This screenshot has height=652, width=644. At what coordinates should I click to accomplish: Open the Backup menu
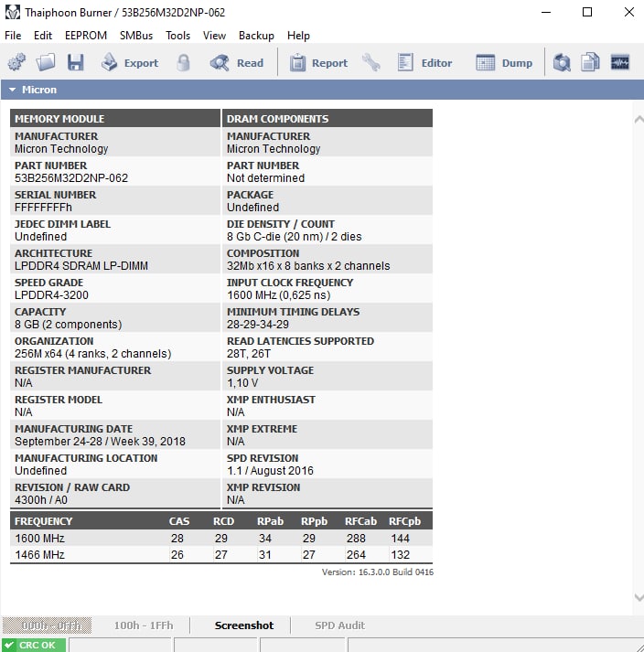click(256, 36)
